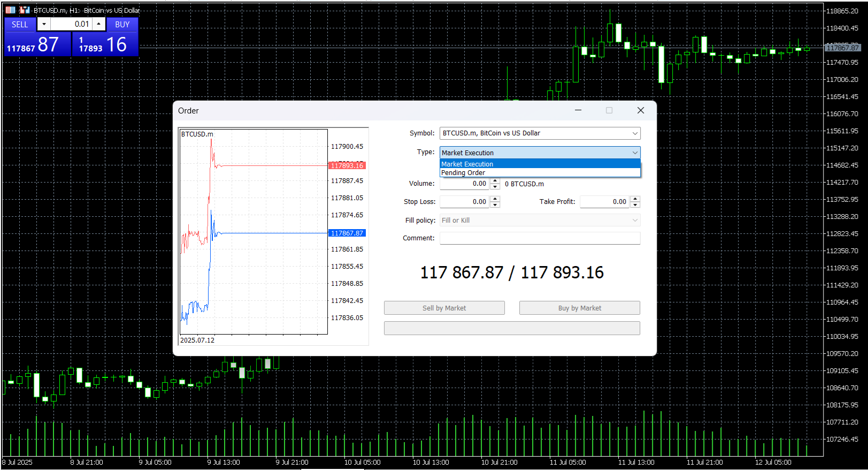
Task: Click the blue SELL one-click button
Action: 20,24
